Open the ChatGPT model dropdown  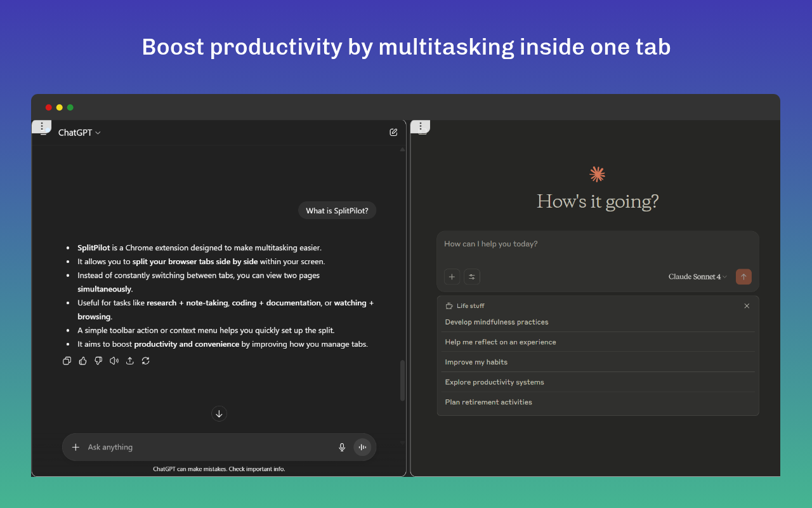(x=79, y=133)
